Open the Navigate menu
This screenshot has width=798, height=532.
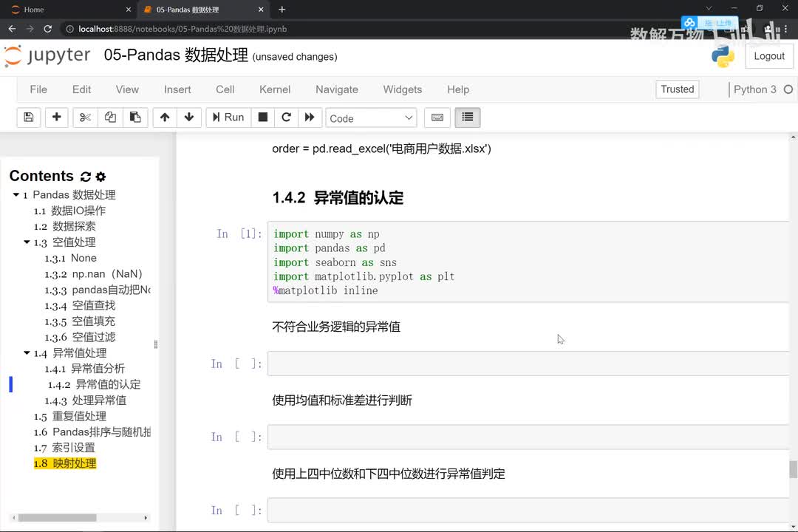click(337, 89)
